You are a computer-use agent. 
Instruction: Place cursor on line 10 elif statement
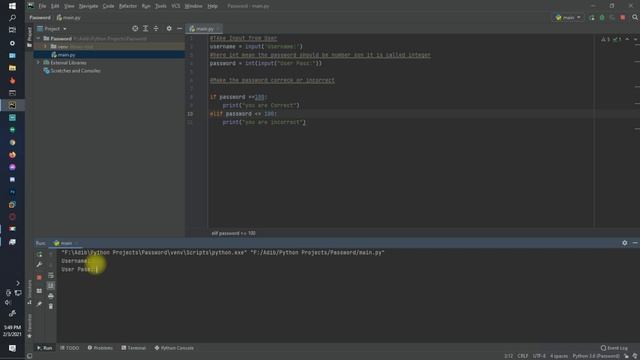point(243,114)
